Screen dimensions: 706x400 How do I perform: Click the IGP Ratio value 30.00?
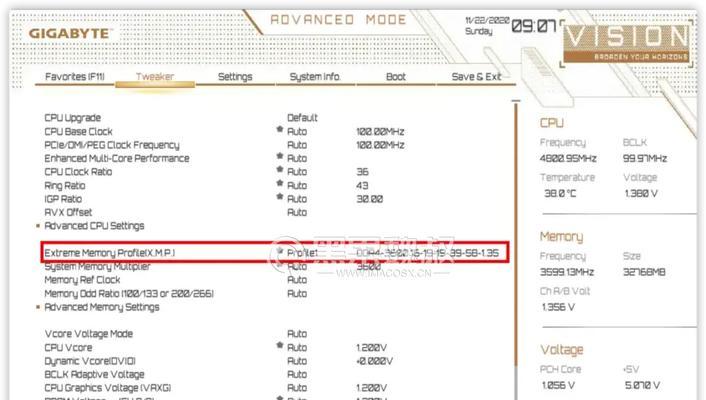pos(370,199)
